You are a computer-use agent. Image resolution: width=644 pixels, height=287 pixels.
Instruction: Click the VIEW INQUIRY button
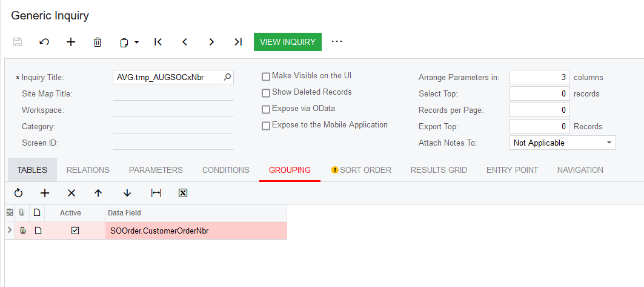coord(288,42)
